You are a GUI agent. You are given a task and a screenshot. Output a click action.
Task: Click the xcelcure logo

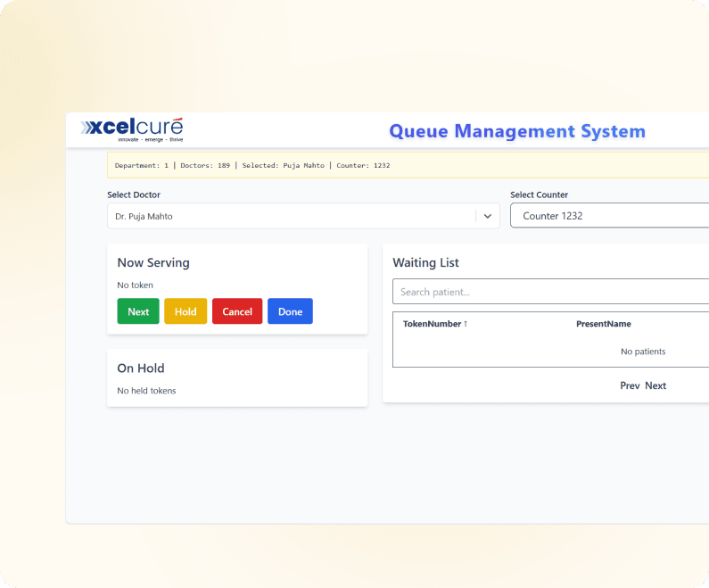pos(132,129)
